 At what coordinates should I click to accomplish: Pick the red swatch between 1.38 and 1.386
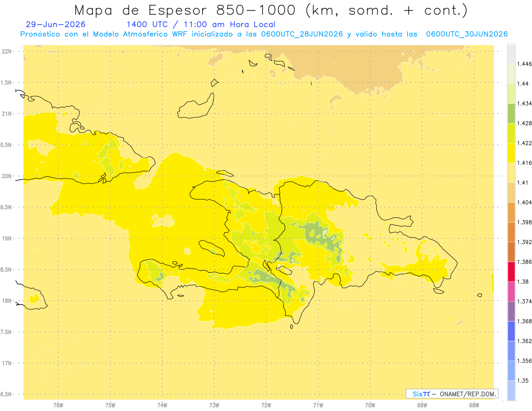(x=511, y=271)
